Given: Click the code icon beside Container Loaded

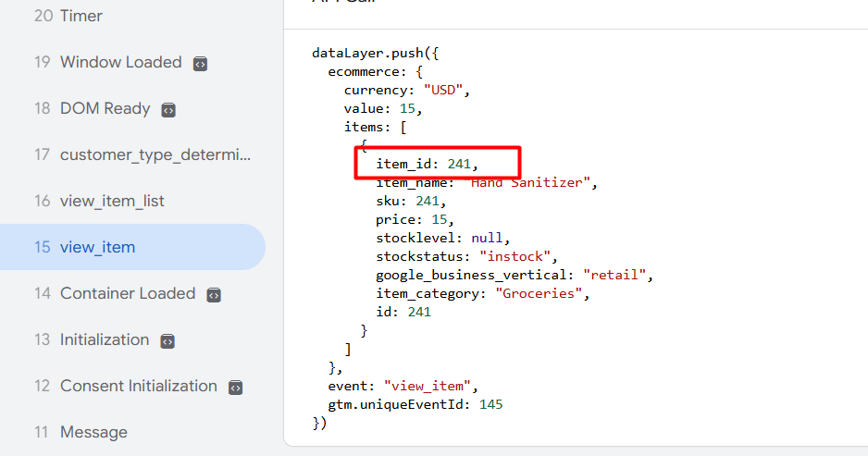Looking at the screenshot, I should tap(213, 295).
